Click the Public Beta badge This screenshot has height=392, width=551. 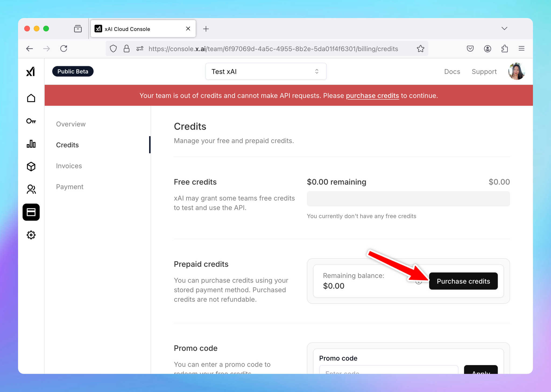click(x=73, y=72)
